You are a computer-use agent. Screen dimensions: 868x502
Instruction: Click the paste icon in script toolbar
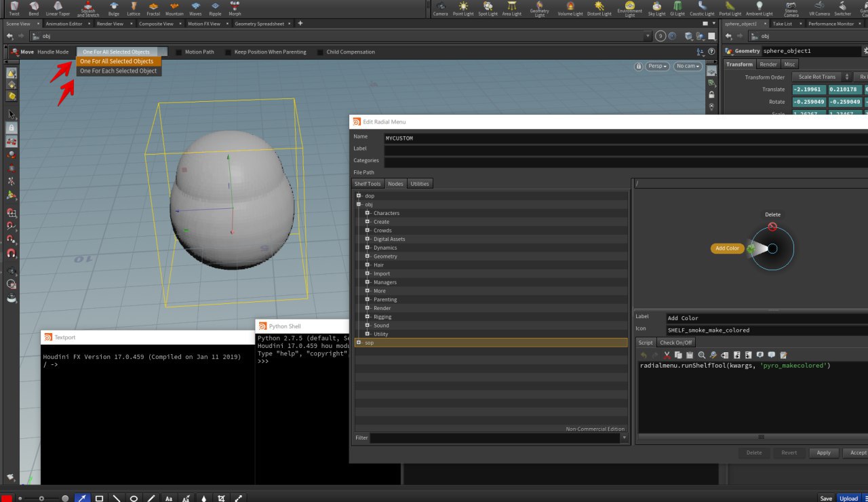click(690, 355)
